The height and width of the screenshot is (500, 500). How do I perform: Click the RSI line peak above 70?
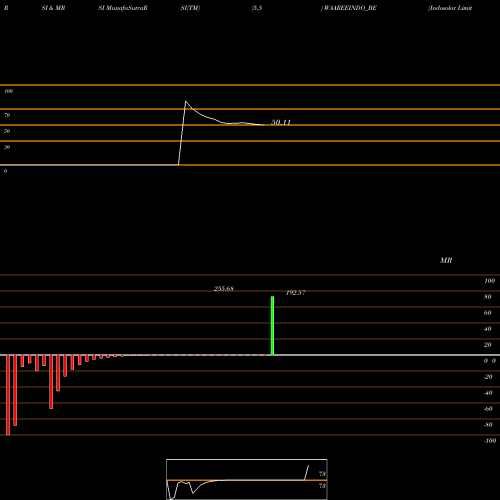186,102
